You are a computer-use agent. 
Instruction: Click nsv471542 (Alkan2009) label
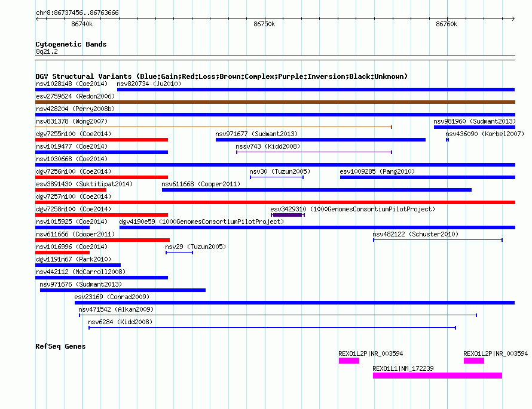click(116, 309)
